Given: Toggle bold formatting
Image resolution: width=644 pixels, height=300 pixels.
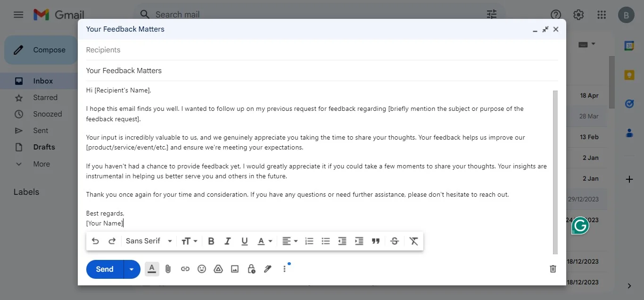Looking at the screenshot, I should [x=211, y=241].
